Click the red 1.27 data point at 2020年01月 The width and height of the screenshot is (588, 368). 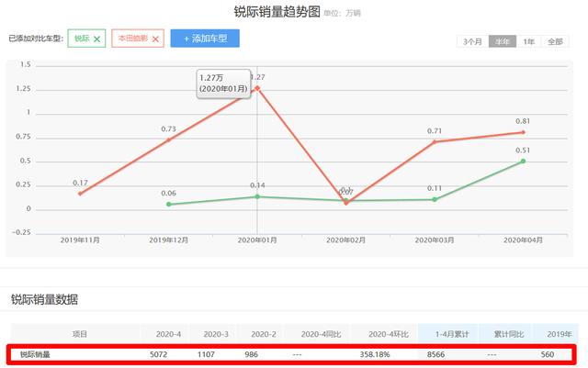coord(257,88)
